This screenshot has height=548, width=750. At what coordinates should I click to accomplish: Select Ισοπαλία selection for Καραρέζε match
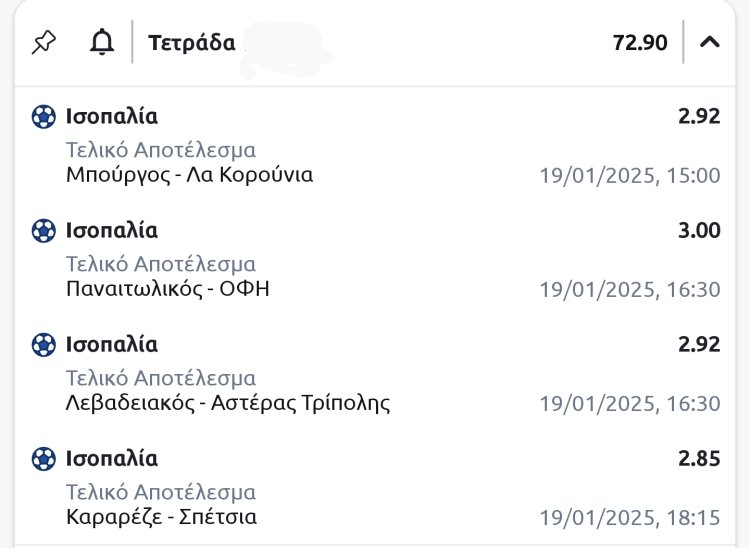pyautogui.click(x=112, y=459)
